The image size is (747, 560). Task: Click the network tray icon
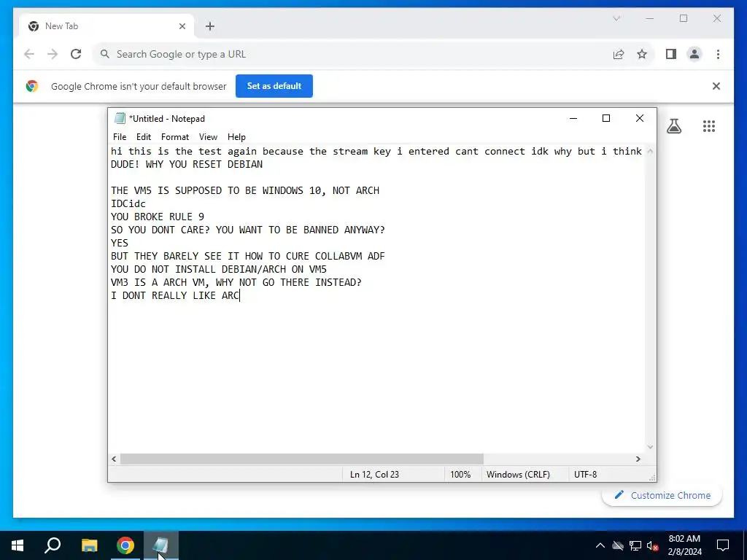coord(635,545)
